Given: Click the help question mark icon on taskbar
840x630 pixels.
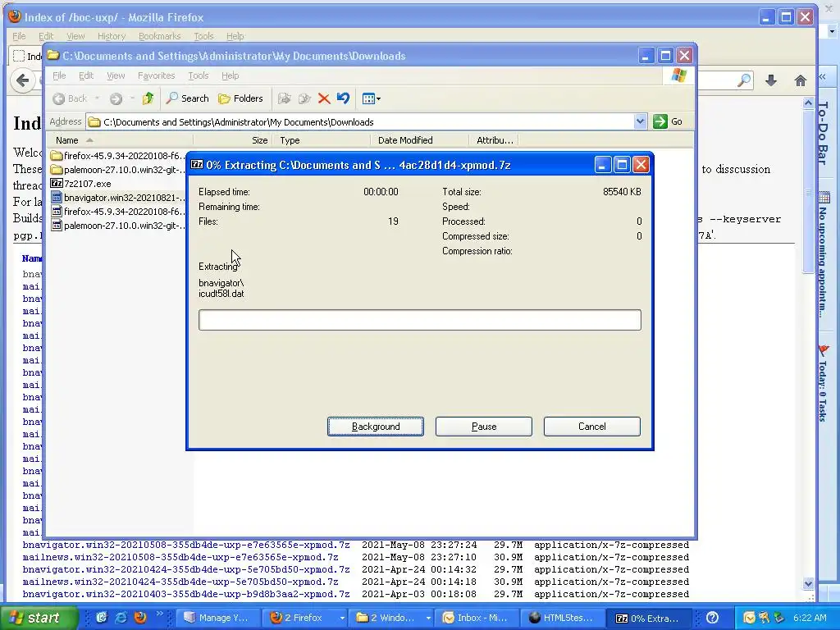Looking at the screenshot, I should (x=712, y=618).
